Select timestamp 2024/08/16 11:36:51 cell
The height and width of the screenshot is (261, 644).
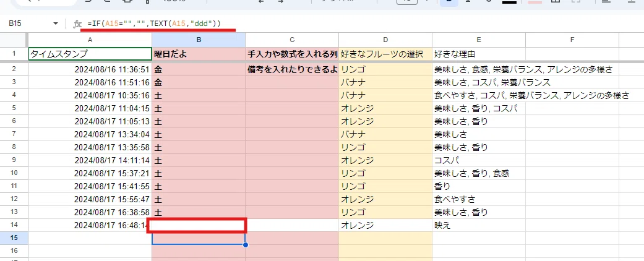coord(90,69)
